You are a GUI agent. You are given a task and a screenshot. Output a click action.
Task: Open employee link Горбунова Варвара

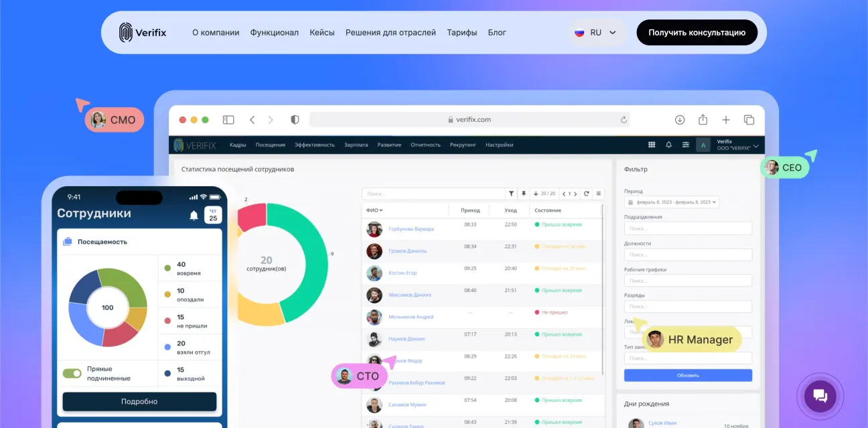pos(411,229)
